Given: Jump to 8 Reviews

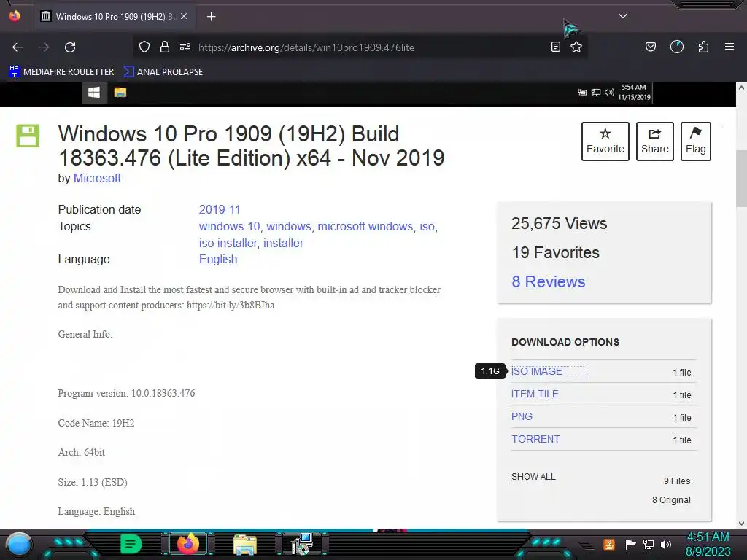Looking at the screenshot, I should tap(549, 281).
